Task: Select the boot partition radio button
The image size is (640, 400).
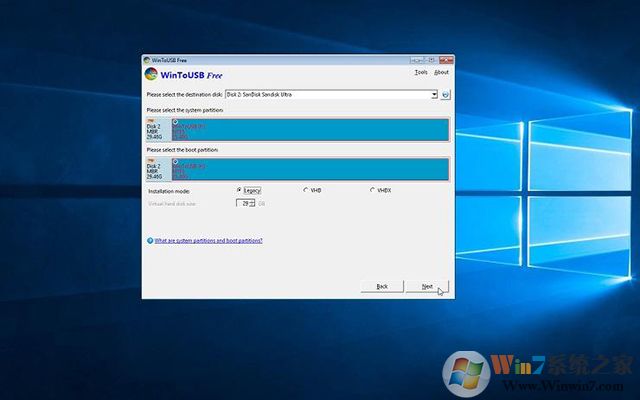Action: tap(175, 160)
